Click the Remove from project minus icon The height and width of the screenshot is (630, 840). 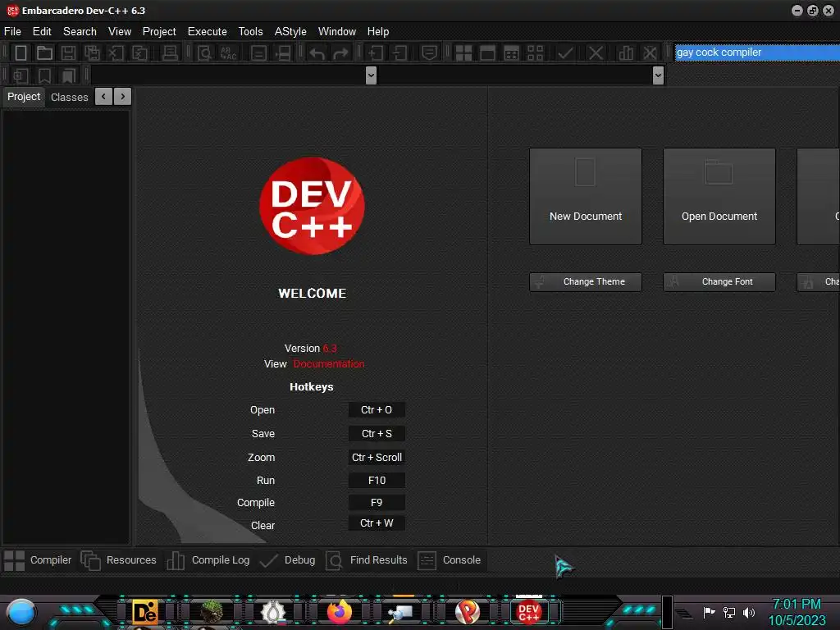tap(399, 52)
